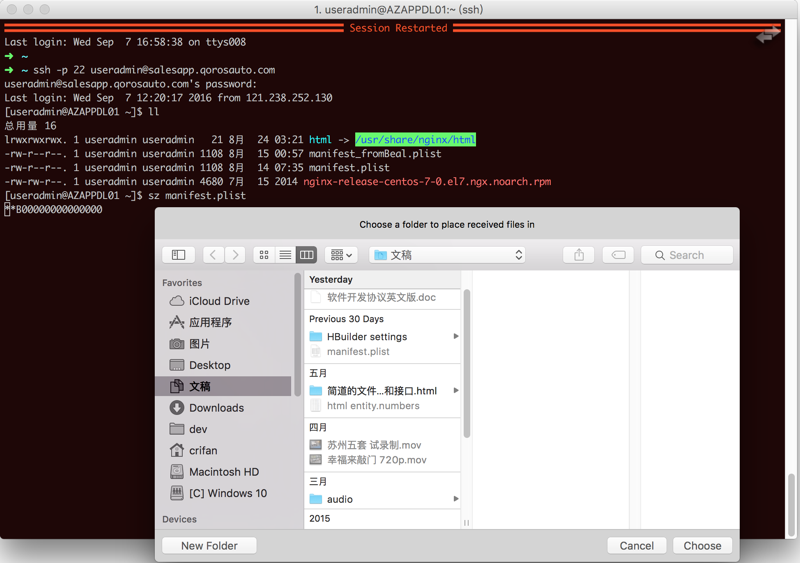Click the 图片 camera icon
The height and width of the screenshot is (563, 800).
click(177, 344)
